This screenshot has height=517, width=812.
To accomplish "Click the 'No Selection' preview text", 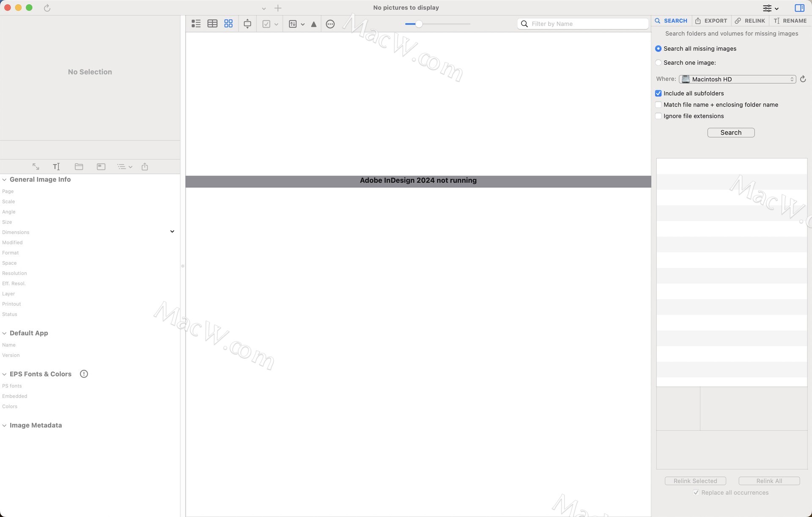I will coord(90,72).
